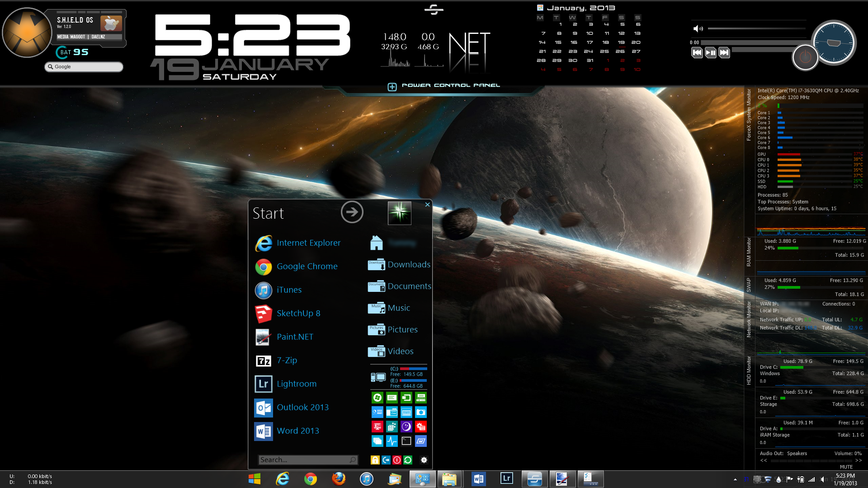868x488 pixels.
Task: Click the yellow lock button
Action: point(375,460)
